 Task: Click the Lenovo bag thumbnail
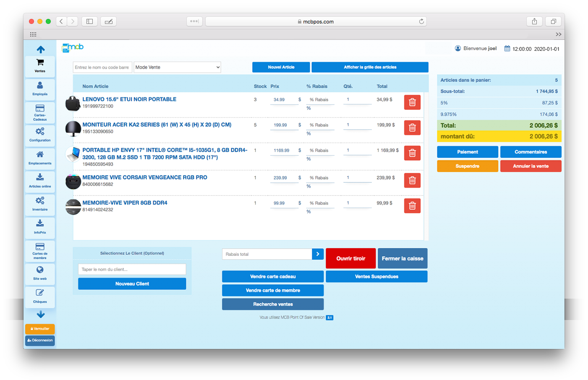tap(73, 103)
